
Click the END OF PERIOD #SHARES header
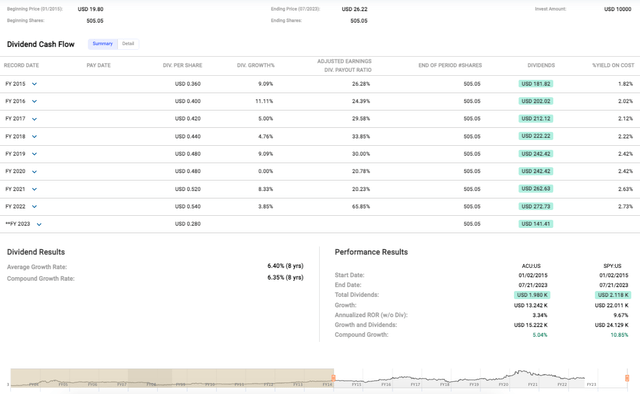click(x=450, y=65)
